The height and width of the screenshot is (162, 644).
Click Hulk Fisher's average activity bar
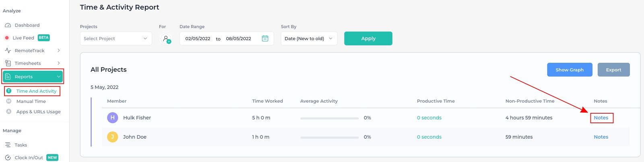click(x=329, y=118)
